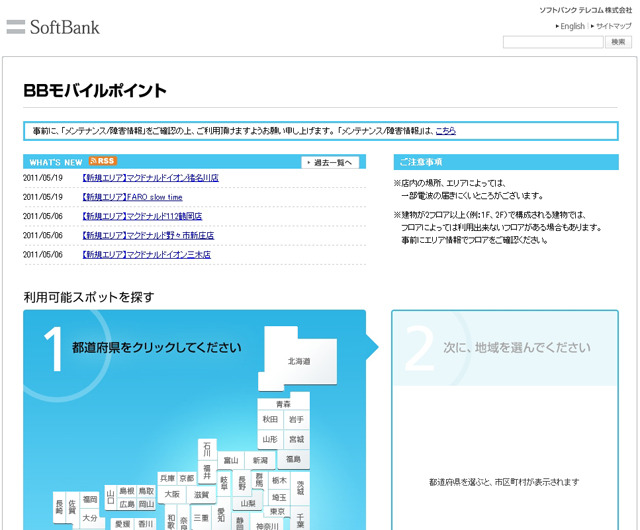Viewport: 640px width, 530px height.
Task: Select 埼玉 prefecture tile
Action: (279, 497)
